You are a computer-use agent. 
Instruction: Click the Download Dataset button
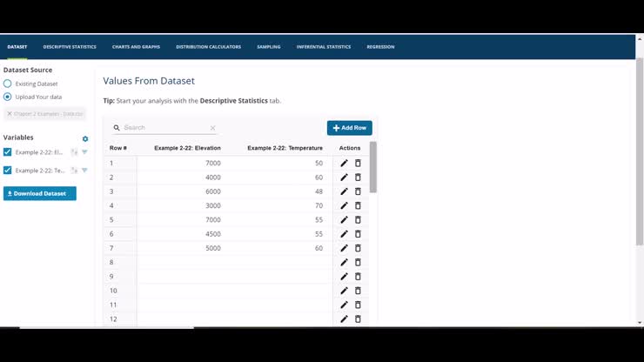(40, 193)
